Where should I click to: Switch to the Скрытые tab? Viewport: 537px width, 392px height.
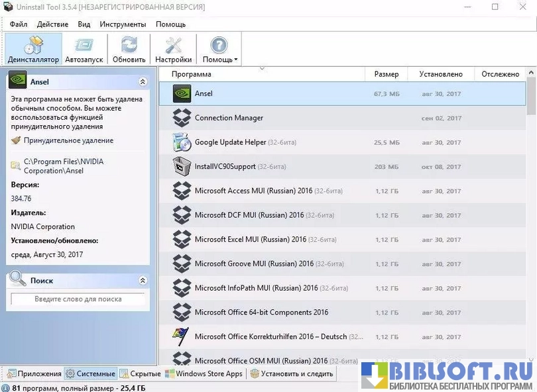click(141, 373)
